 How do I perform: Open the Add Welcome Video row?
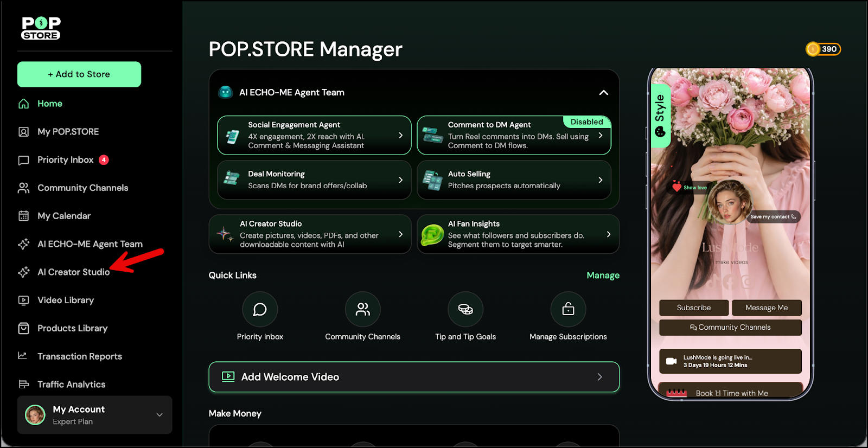point(414,377)
